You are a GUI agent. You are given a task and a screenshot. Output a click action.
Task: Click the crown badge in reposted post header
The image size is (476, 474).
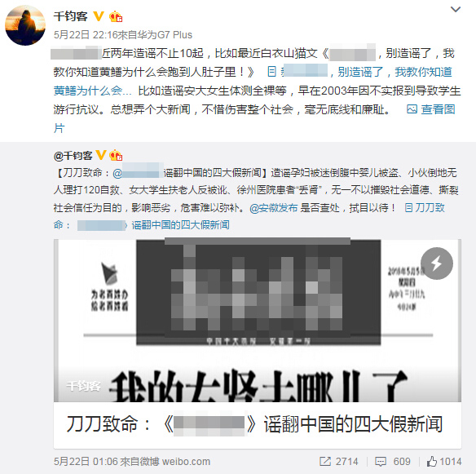[x=116, y=155]
